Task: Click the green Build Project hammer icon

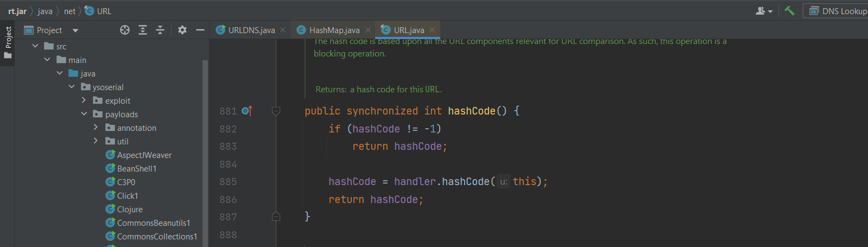Action: pos(789,11)
